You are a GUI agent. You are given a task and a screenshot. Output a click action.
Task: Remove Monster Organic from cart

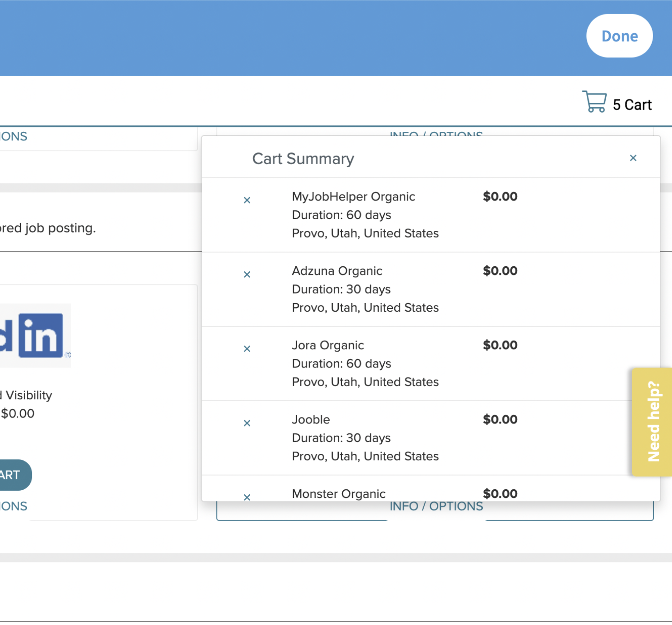[x=247, y=497]
